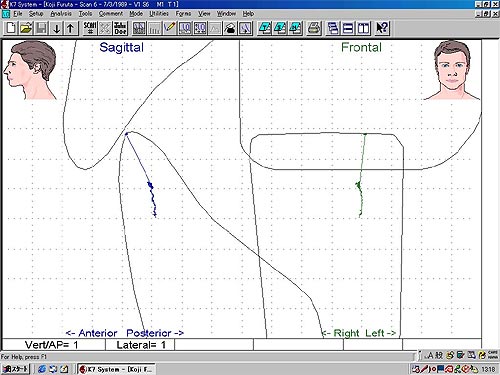This screenshot has width=500, height=375.
Task: Open the Utilities menu
Action: point(159,14)
